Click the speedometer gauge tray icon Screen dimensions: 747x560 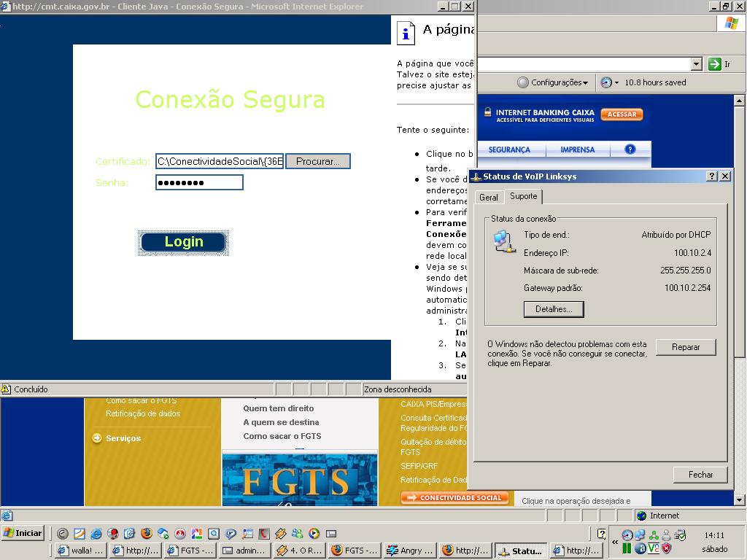[x=627, y=535]
